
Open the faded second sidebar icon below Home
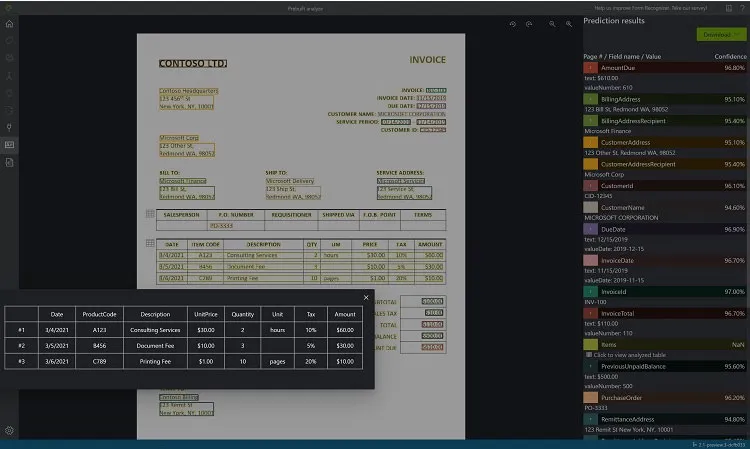coord(10,41)
